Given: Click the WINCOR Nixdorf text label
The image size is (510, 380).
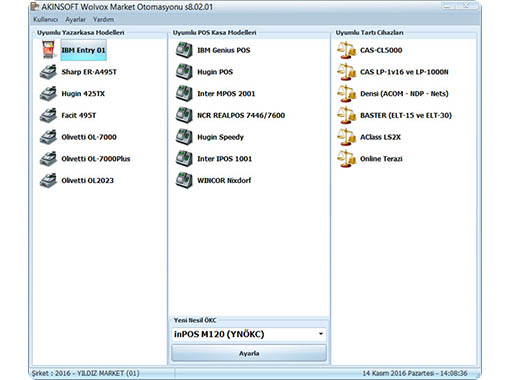Looking at the screenshot, I should (224, 180).
